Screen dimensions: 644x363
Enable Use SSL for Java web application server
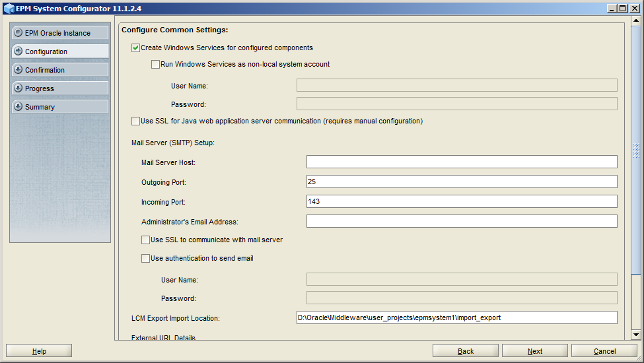click(x=135, y=121)
